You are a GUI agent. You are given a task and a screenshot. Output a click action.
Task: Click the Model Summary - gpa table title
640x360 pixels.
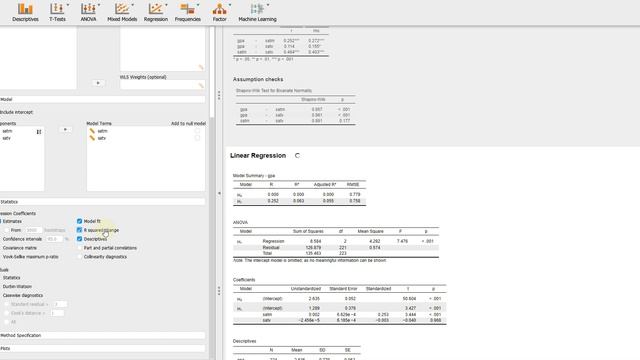click(x=254, y=176)
